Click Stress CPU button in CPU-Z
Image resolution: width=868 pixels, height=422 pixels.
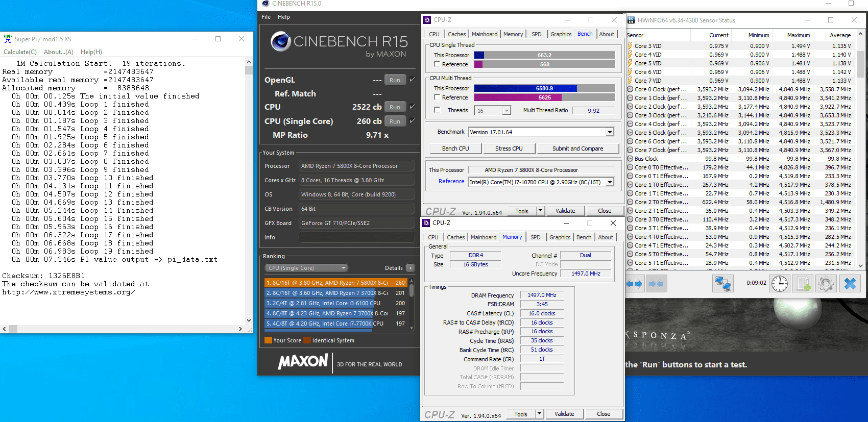509,148
